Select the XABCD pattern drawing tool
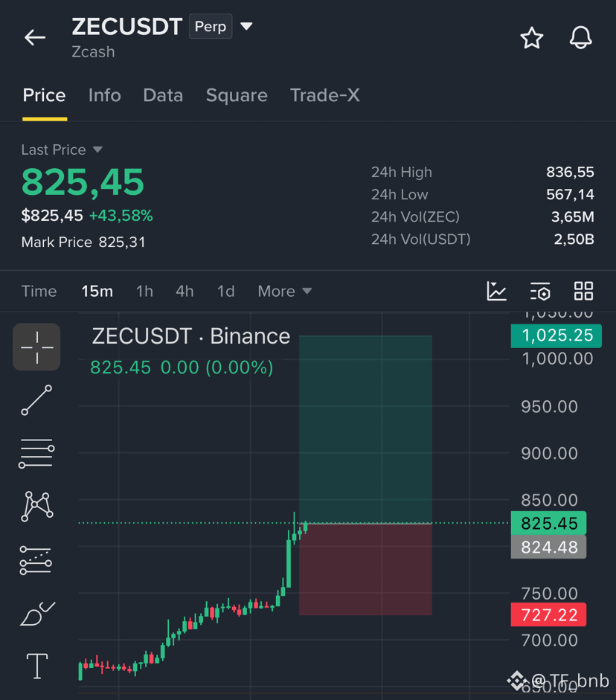Screen dimensions: 616x700 pyautogui.click(x=37, y=507)
